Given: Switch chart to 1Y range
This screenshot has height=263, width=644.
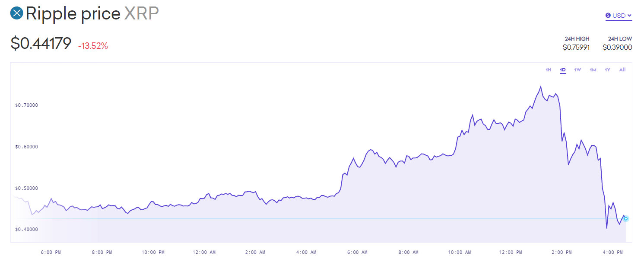Looking at the screenshot, I should (x=607, y=70).
